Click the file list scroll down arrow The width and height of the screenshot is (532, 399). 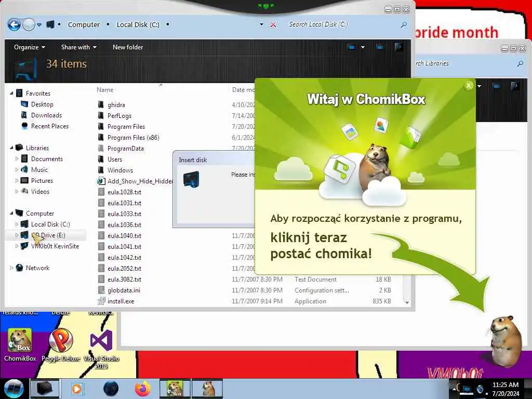tap(407, 302)
